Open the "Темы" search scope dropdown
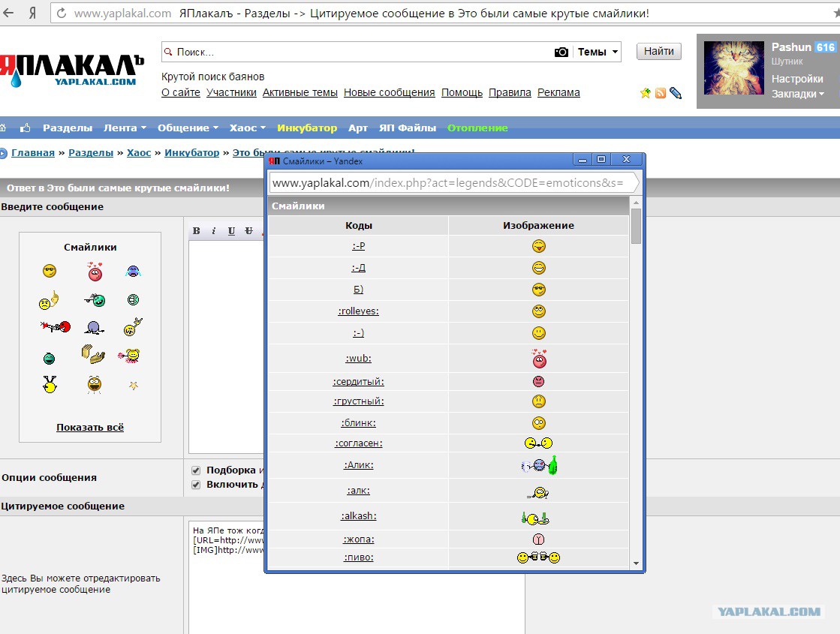 (598, 52)
